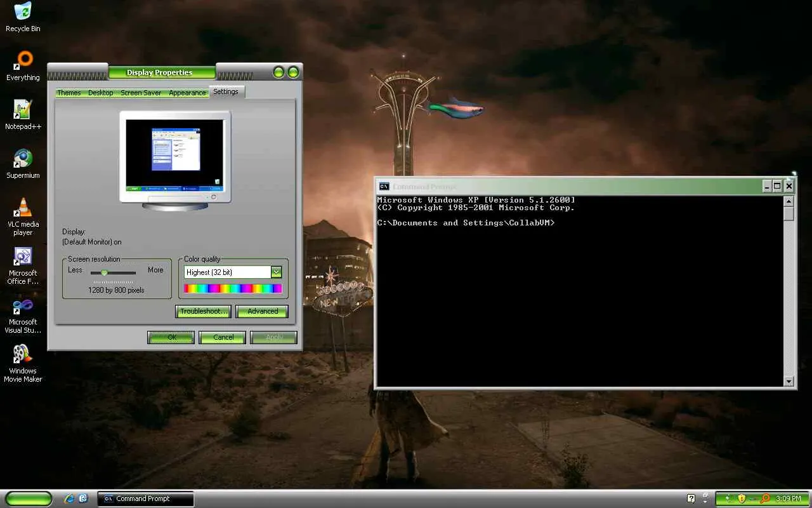This screenshot has width=812, height=508.
Task: Select the Microsoft Visual Studio shortcut
Action: coord(23,314)
